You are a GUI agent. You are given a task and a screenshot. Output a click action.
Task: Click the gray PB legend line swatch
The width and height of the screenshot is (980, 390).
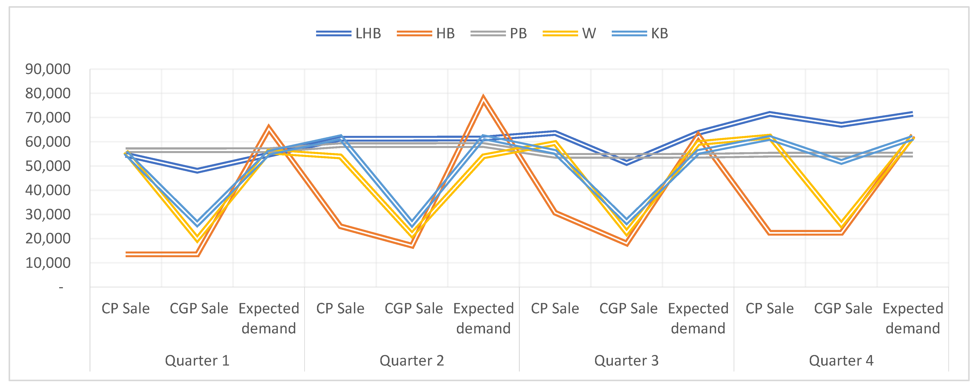[488, 34]
